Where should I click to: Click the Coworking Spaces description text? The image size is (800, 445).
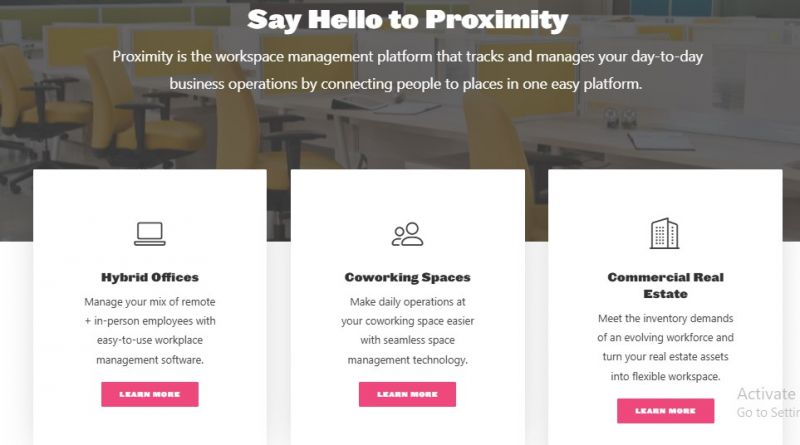[x=407, y=331]
